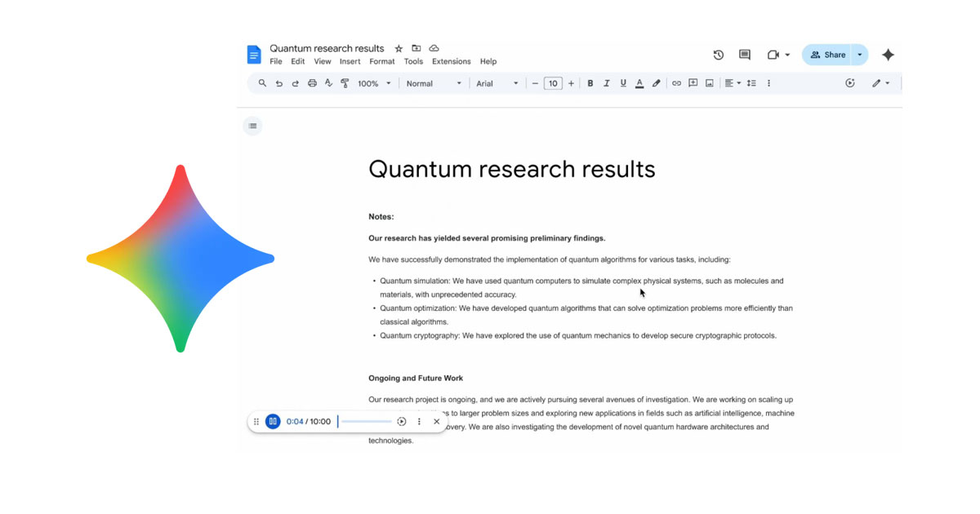980x514 pixels.
Task: Click the font size field showing 10
Action: coord(553,83)
